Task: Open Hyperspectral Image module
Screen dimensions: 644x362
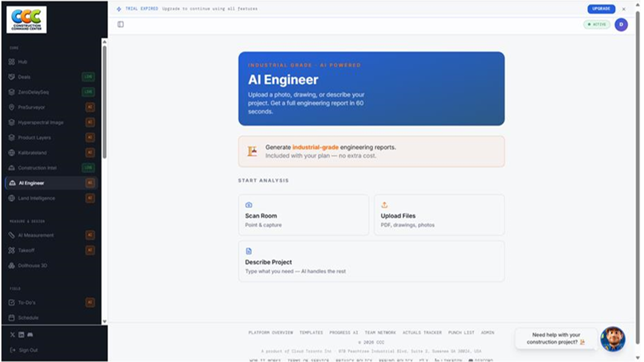Action: pyautogui.click(x=50, y=122)
